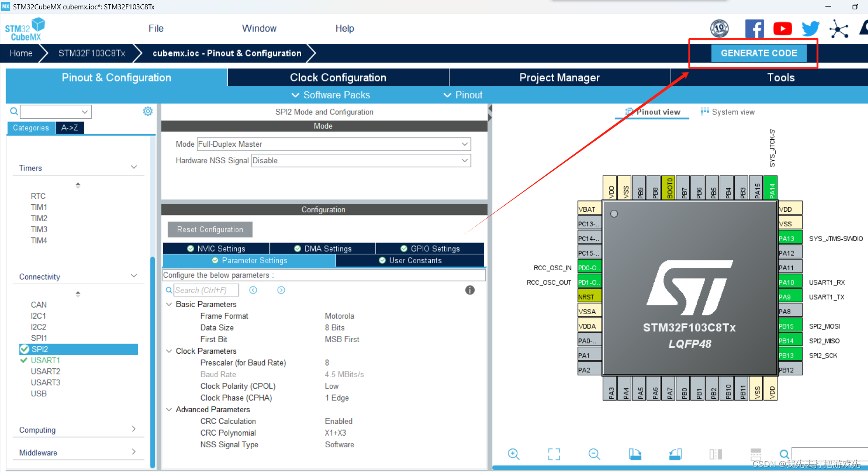The width and height of the screenshot is (868, 473).
Task: Go to next parameter search result
Action: [x=281, y=290]
